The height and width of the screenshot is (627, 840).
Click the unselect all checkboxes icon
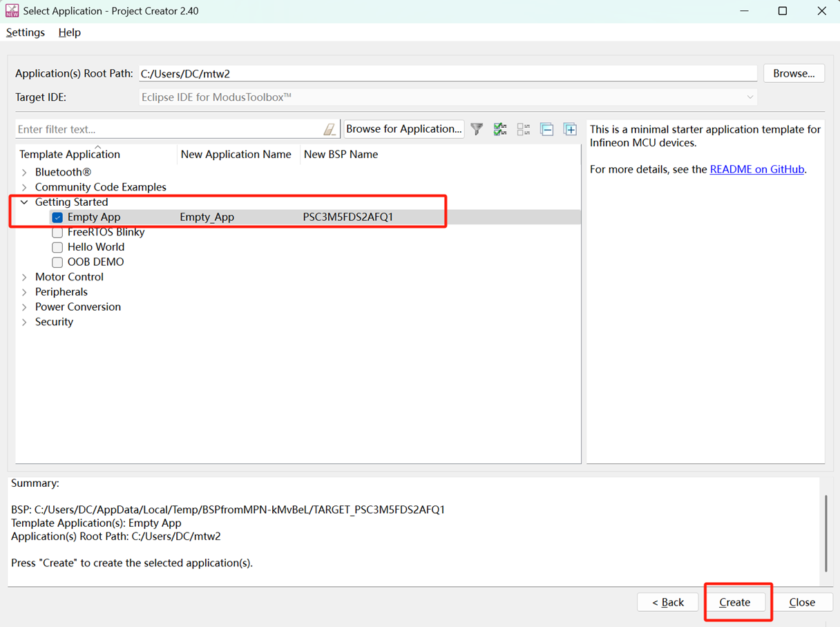point(524,129)
